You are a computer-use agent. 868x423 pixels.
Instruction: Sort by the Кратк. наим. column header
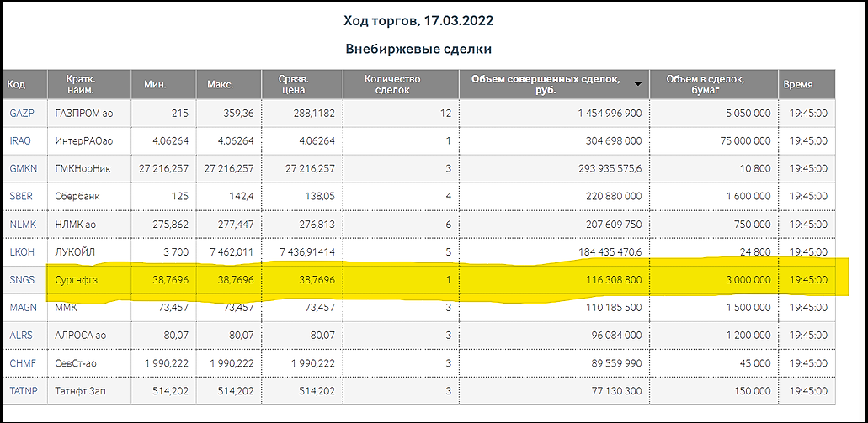(89, 85)
